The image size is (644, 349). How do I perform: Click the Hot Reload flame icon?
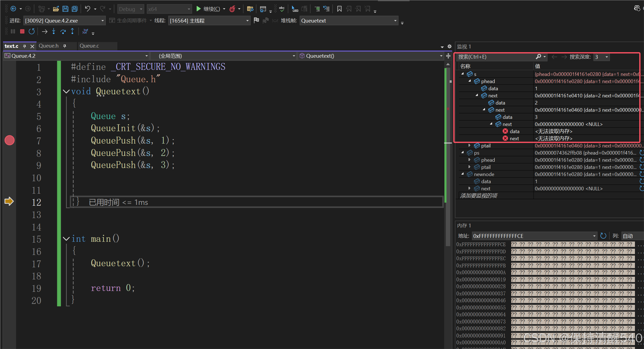[233, 9]
